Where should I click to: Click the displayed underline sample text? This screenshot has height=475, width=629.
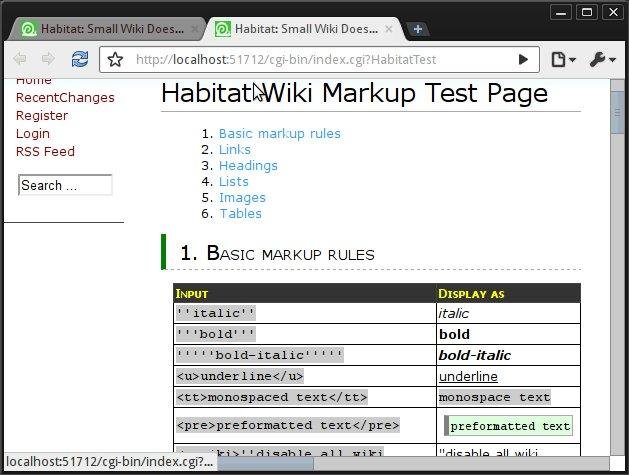tap(468, 376)
